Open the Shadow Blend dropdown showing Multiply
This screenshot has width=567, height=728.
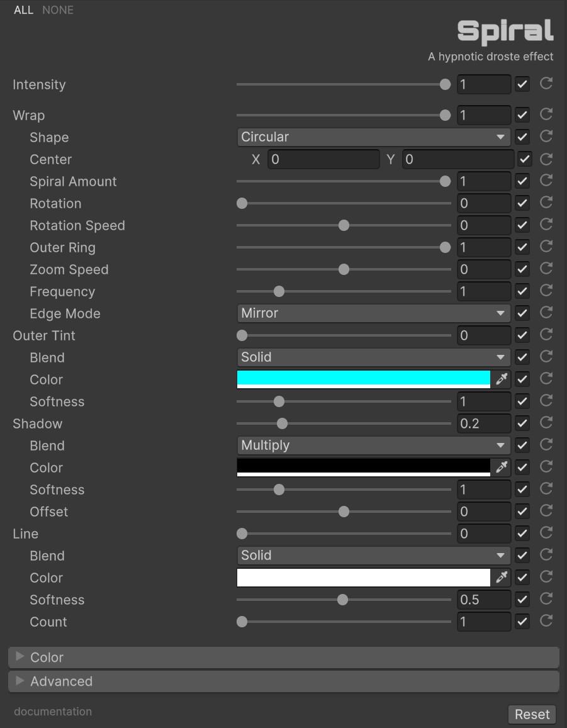[x=373, y=445]
